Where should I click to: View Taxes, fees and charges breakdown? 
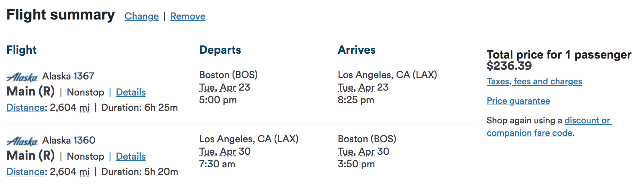[x=534, y=82]
